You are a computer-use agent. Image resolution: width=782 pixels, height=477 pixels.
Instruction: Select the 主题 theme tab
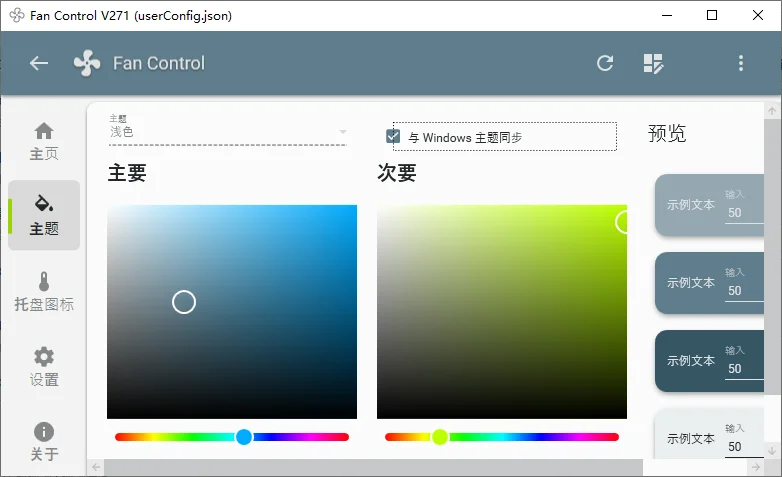pos(44,215)
